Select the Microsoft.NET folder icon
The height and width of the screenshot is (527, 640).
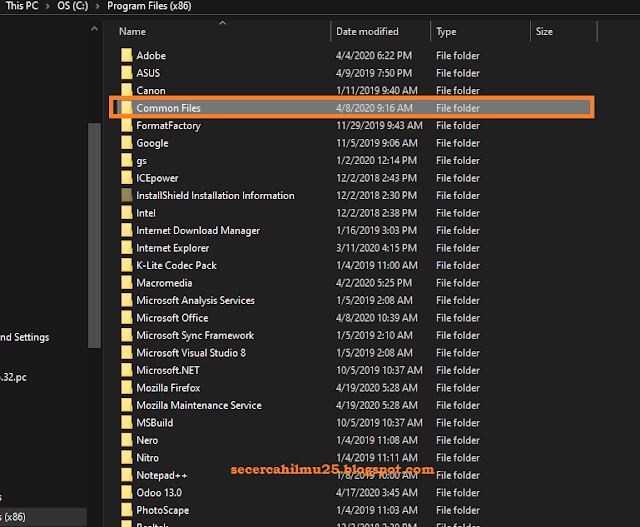pyautogui.click(x=127, y=370)
